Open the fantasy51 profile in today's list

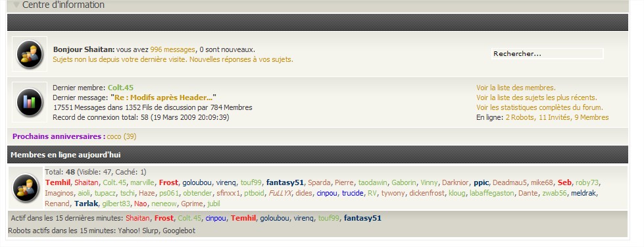click(285, 182)
